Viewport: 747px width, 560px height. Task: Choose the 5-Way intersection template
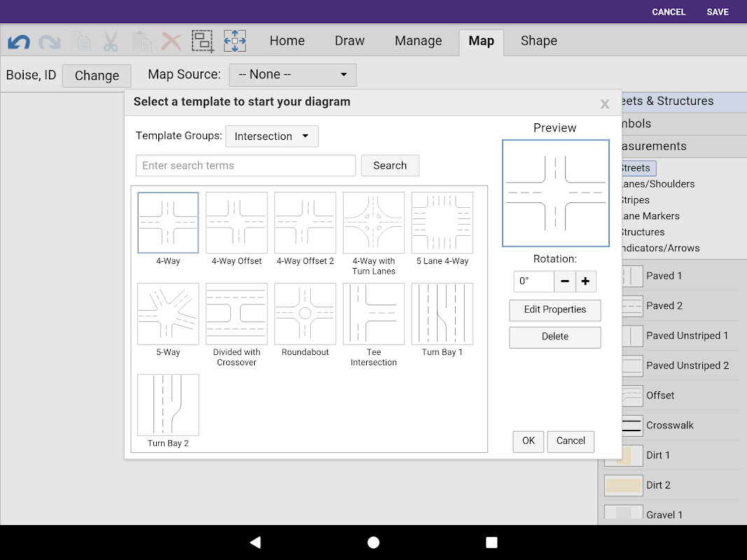tap(168, 314)
